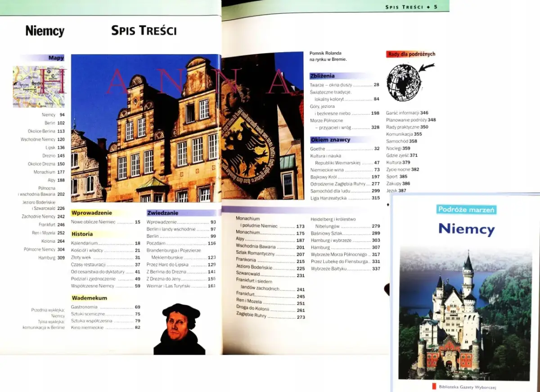The width and height of the screenshot is (540, 392).
Task: Expand the Zbliżenia section header
Action: click(323, 75)
